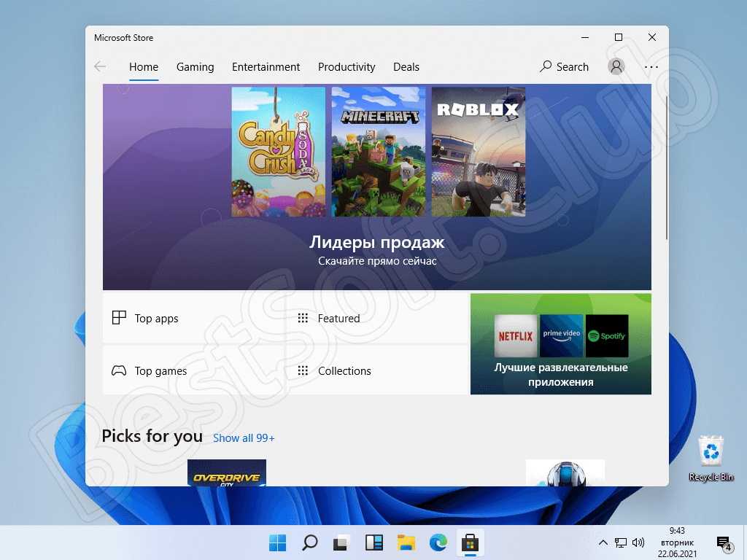Click the Лидеры продаж banner title

click(x=377, y=242)
